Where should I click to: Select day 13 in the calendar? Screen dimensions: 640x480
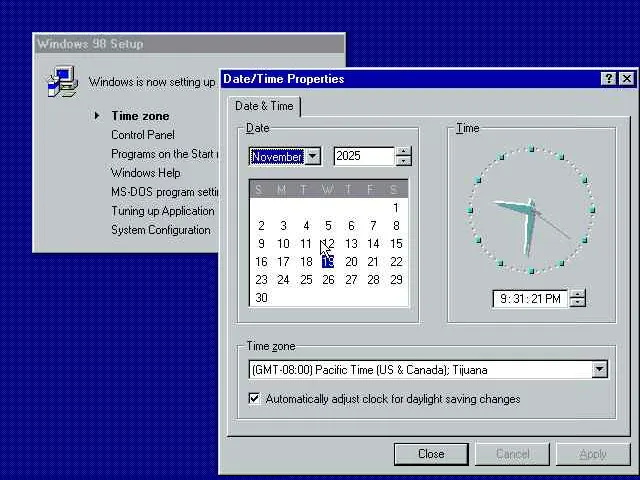click(351, 244)
